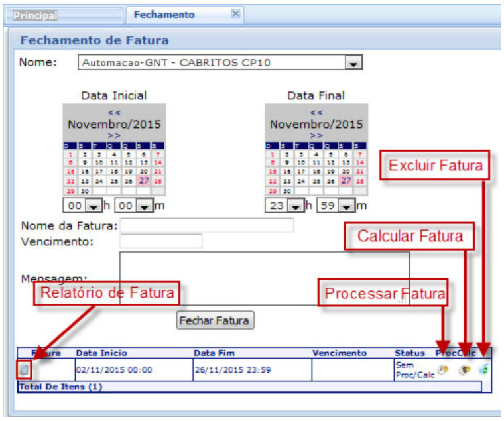The image size is (504, 421).
Task: Open the Nome dropdown list
Action: click(354, 63)
